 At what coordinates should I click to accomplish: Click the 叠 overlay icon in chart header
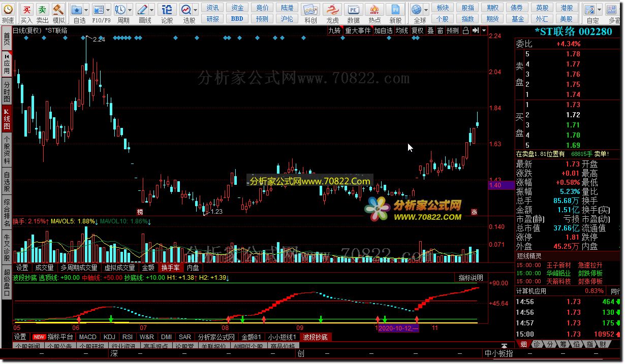pos(430,30)
